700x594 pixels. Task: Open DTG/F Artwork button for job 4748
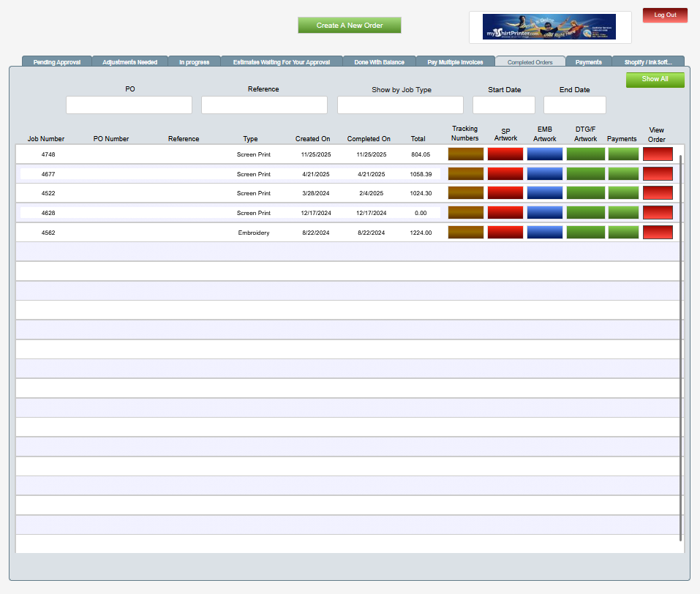[x=586, y=154]
